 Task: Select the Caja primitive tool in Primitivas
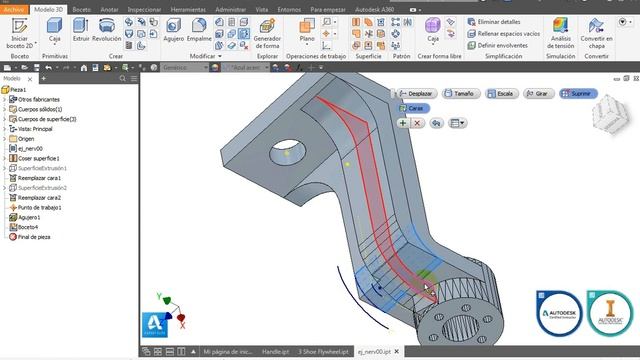click(55, 31)
